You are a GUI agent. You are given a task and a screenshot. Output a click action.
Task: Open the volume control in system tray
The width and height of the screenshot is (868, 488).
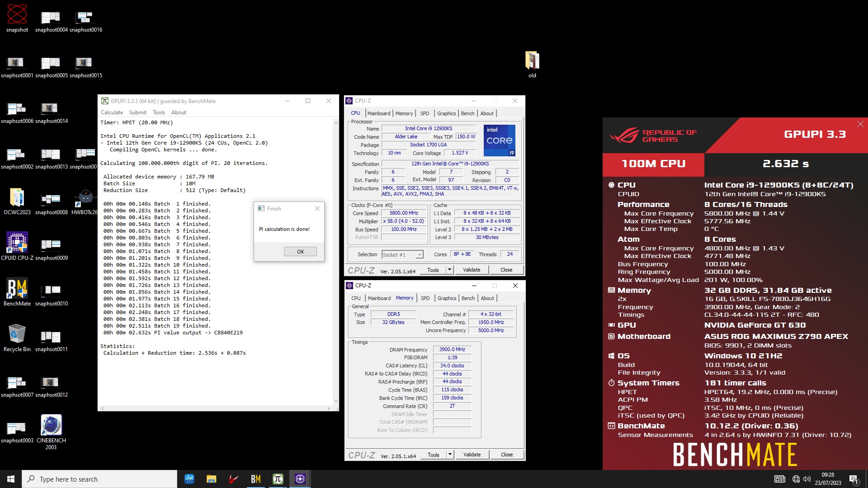807,479
